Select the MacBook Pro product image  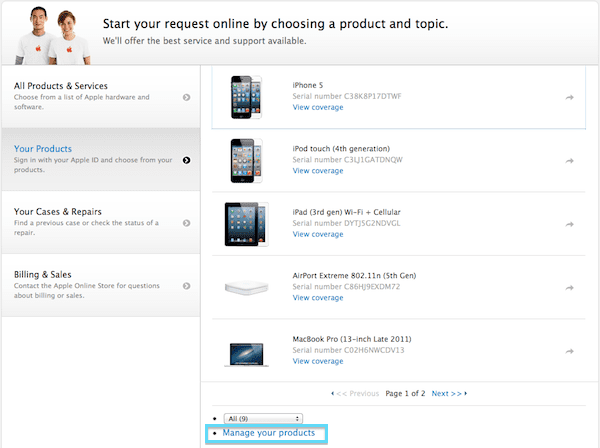click(x=246, y=355)
